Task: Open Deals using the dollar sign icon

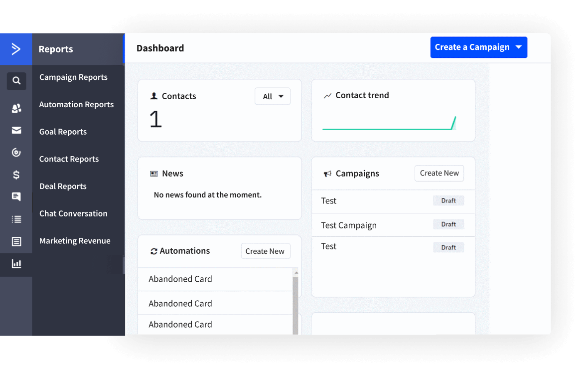Action: point(16,175)
